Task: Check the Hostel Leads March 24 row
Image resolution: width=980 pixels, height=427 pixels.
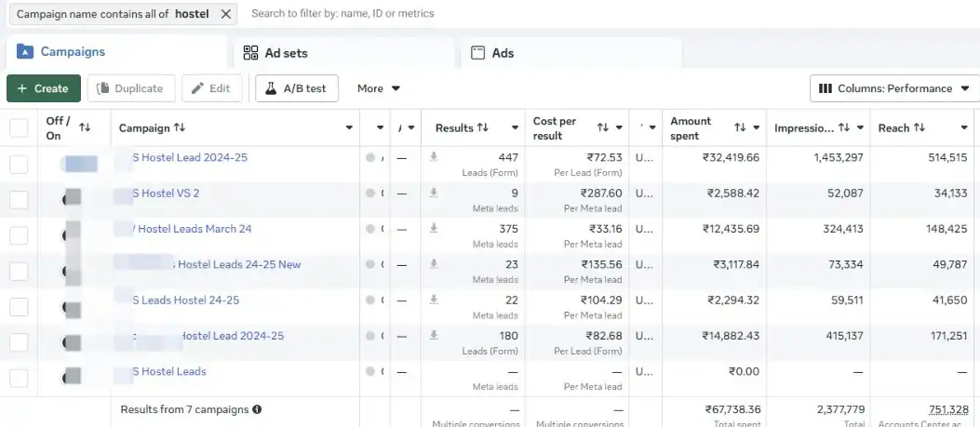Action: pos(19,235)
